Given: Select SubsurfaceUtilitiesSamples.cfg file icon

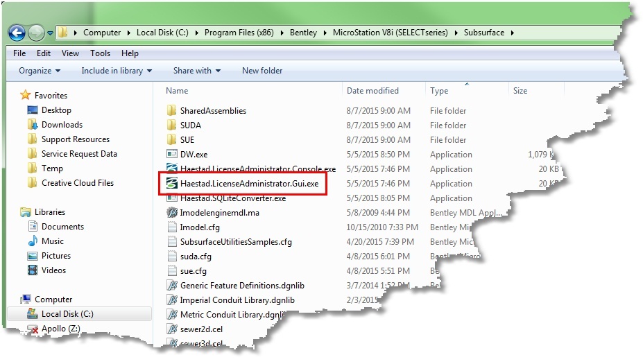Looking at the screenshot, I should 172,242.
